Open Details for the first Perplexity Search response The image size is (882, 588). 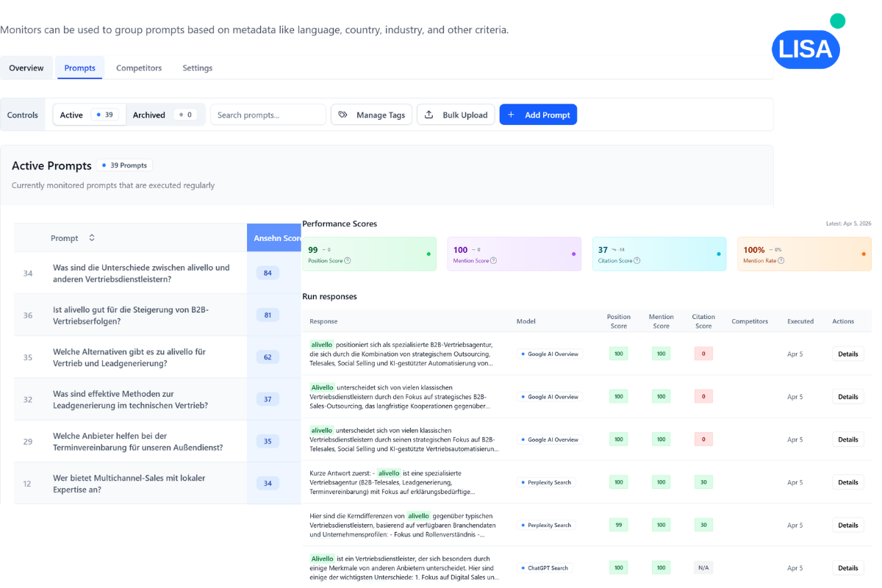(x=847, y=482)
